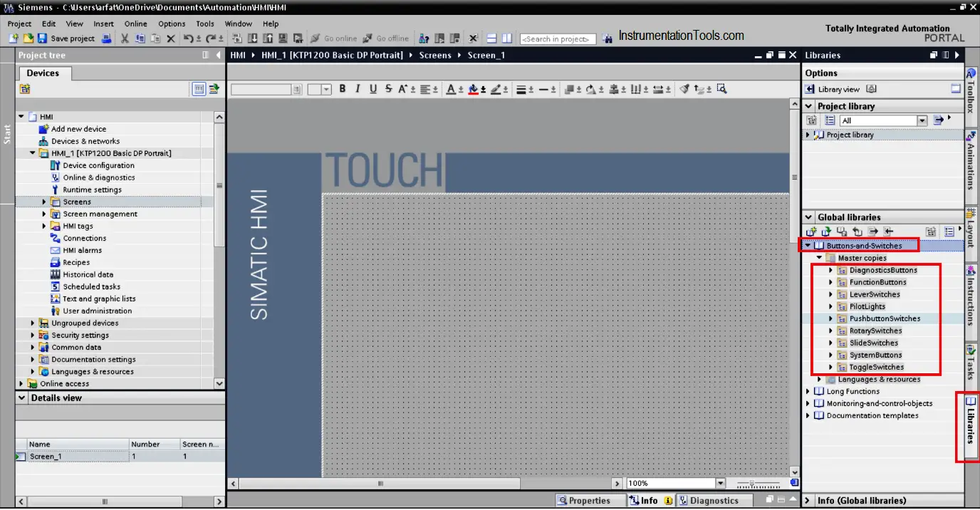Click the font color A icon

[452, 89]
